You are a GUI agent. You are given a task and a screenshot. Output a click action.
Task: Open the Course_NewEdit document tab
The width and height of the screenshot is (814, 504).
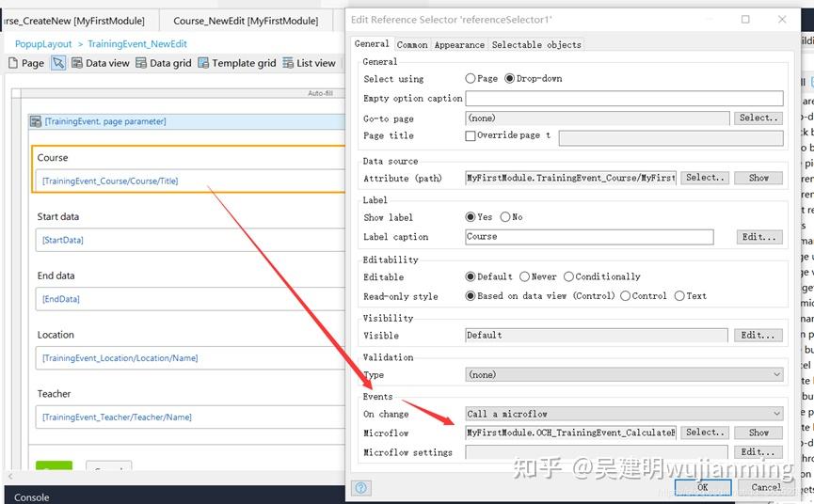[246, 21]
